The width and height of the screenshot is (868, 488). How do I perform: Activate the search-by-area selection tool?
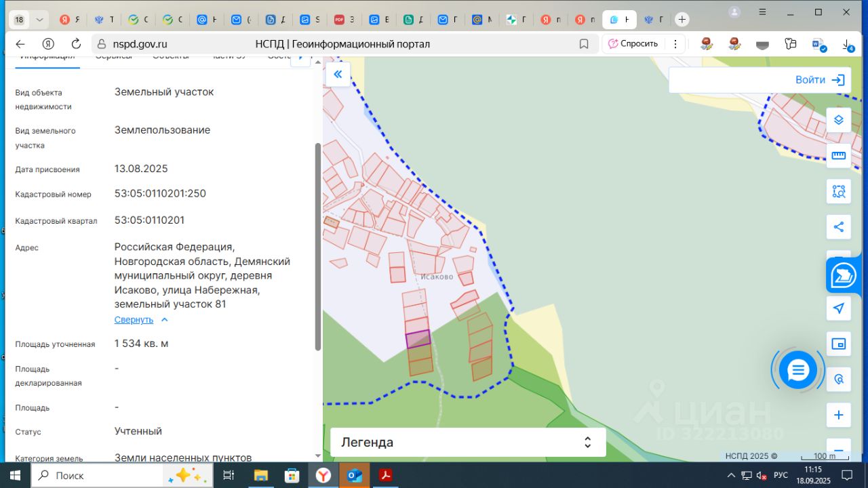coord(838,191)
